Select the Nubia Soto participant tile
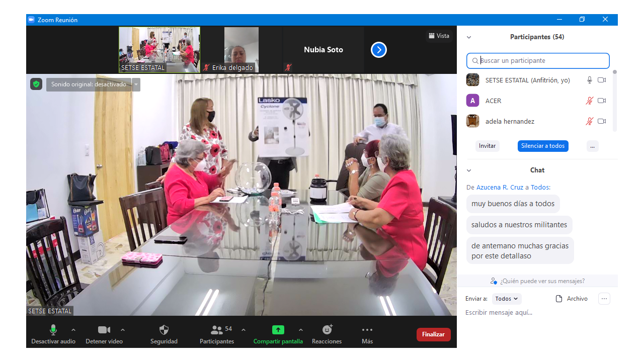The width and height of the screenshot is (644, 362). [x=324, y=50]
